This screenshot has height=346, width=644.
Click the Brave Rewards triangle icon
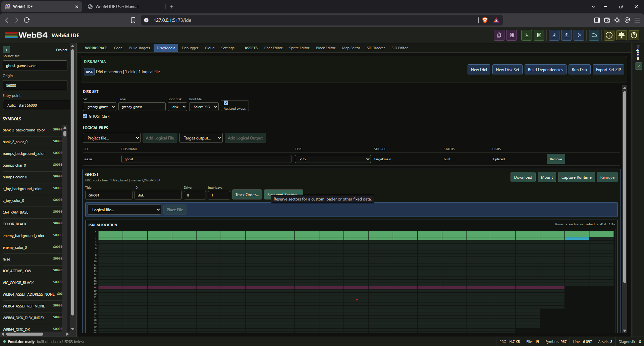click(496, 20)
